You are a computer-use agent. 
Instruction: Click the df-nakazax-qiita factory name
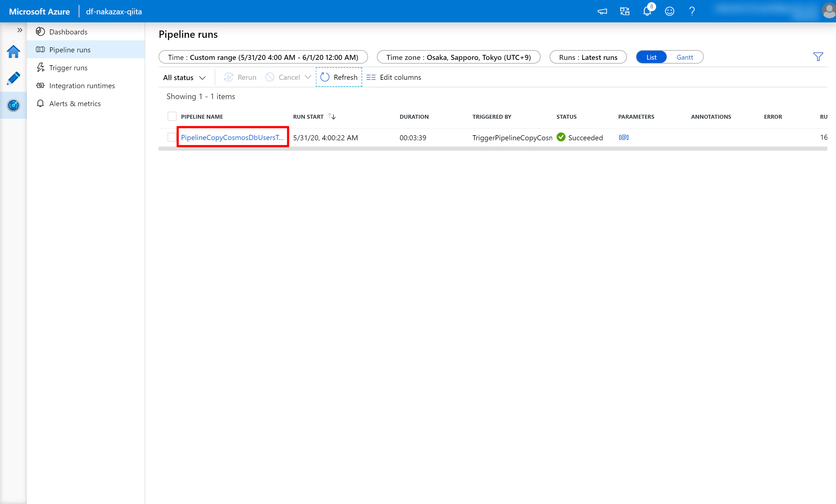tap(114, 11)
